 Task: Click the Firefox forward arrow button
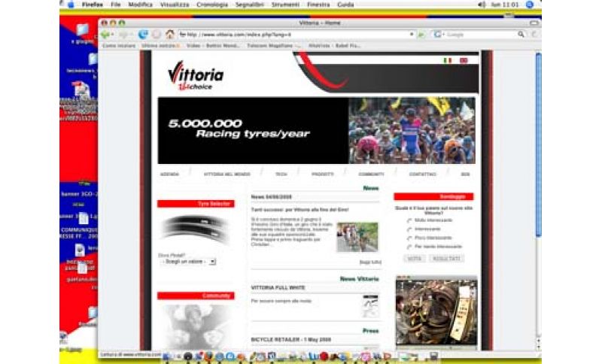coord(123,35)
